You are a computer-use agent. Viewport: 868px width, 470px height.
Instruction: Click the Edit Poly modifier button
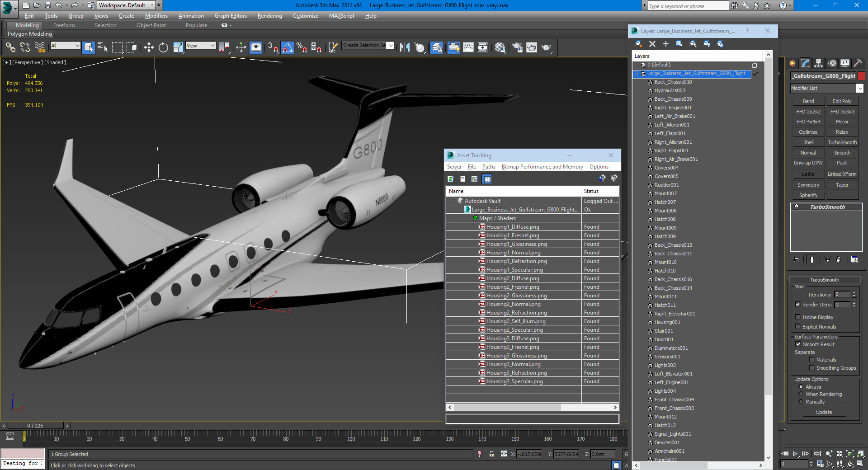click(842, 101)
